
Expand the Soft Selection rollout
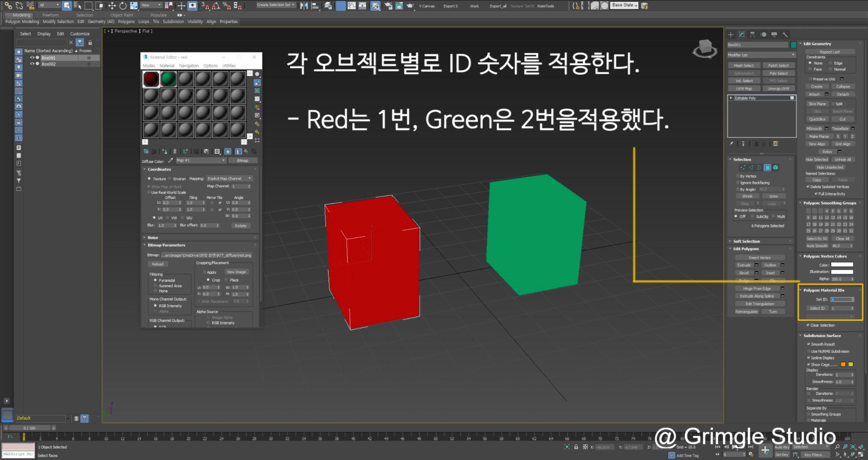point(746,241)
